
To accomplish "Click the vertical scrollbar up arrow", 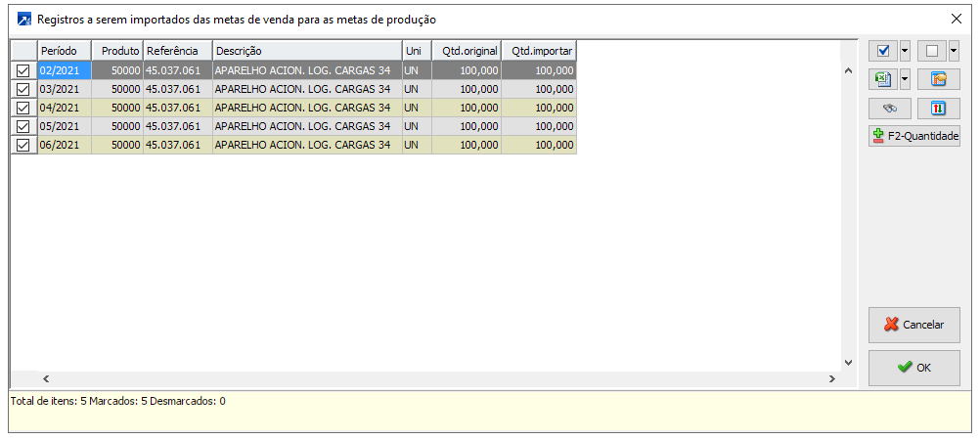I will coord(848,70).
